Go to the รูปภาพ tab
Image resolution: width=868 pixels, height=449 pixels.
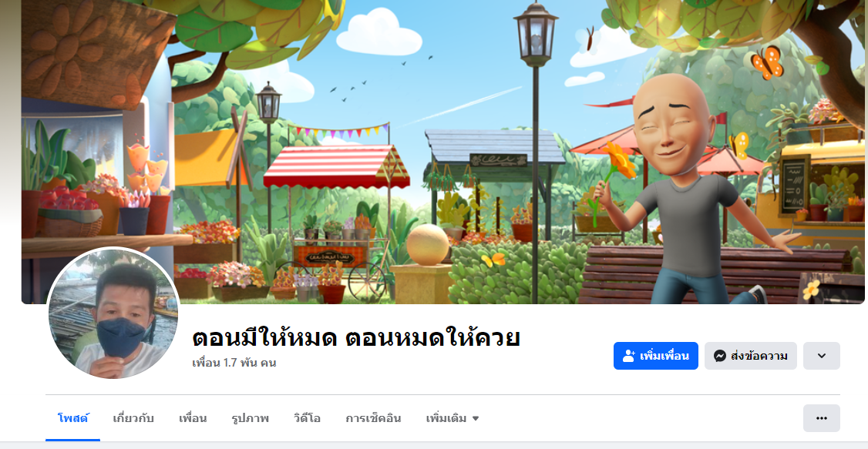[x=251, y=418]
